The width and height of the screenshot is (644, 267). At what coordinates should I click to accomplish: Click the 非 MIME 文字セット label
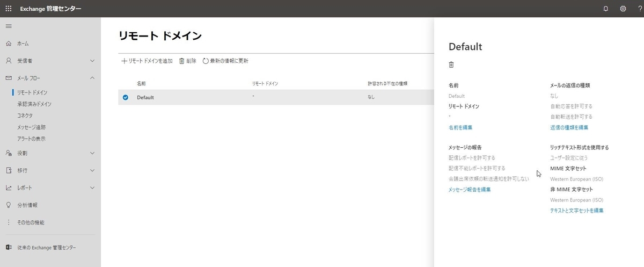572,189
